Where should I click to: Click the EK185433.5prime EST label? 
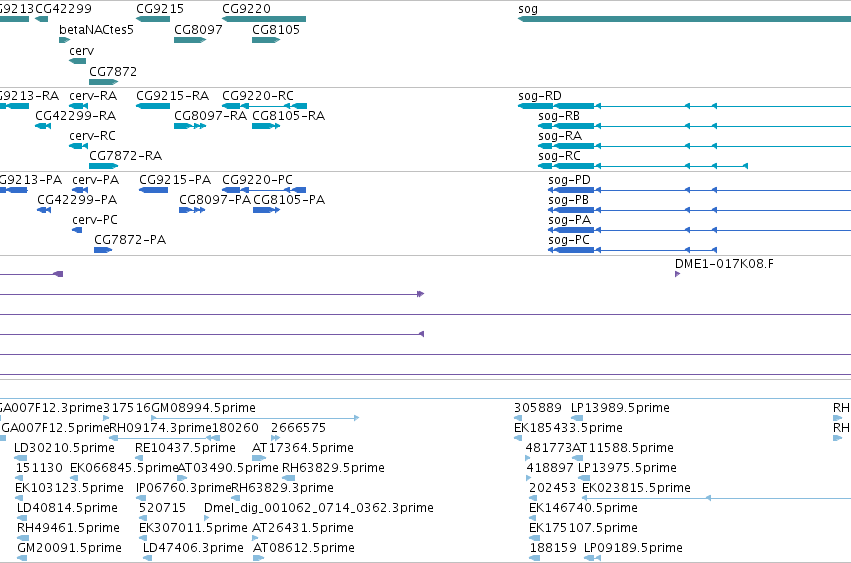pos(568,428)
